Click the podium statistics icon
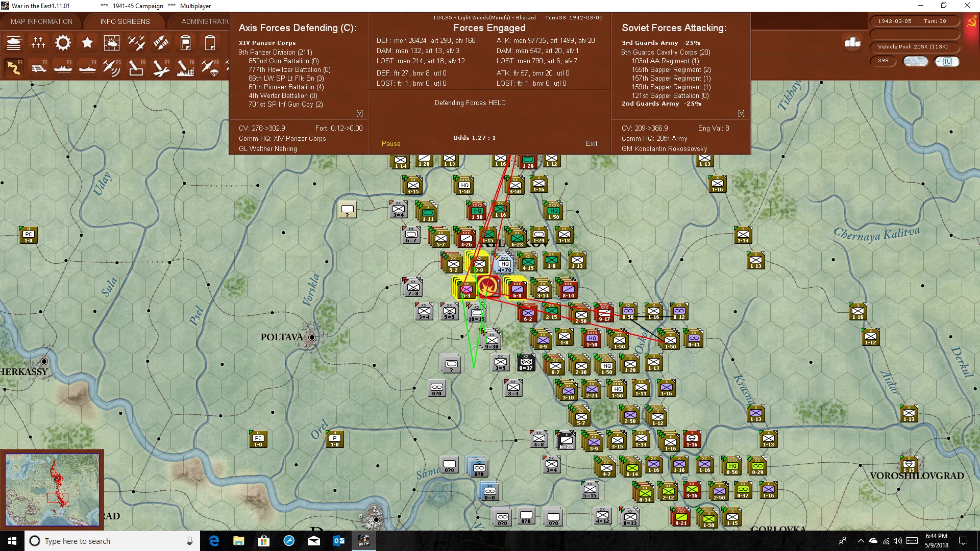The image size is (980, 551). pyautogui.click(x=852, y=42)
